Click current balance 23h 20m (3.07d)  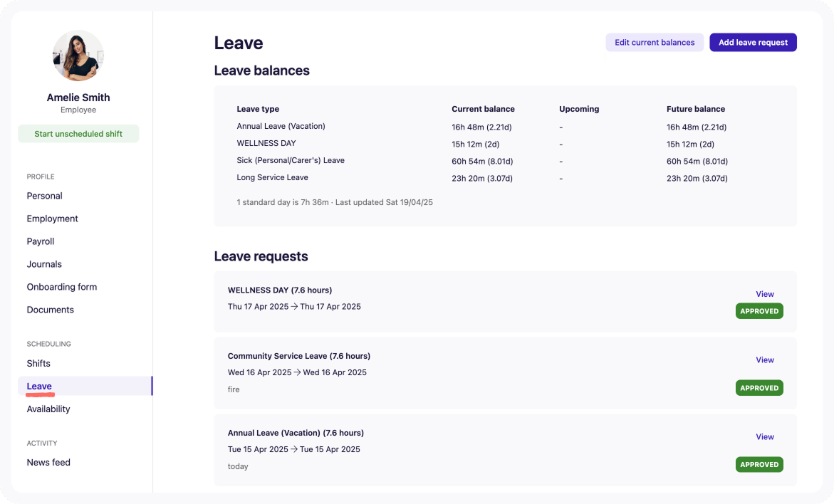(482, 178)
